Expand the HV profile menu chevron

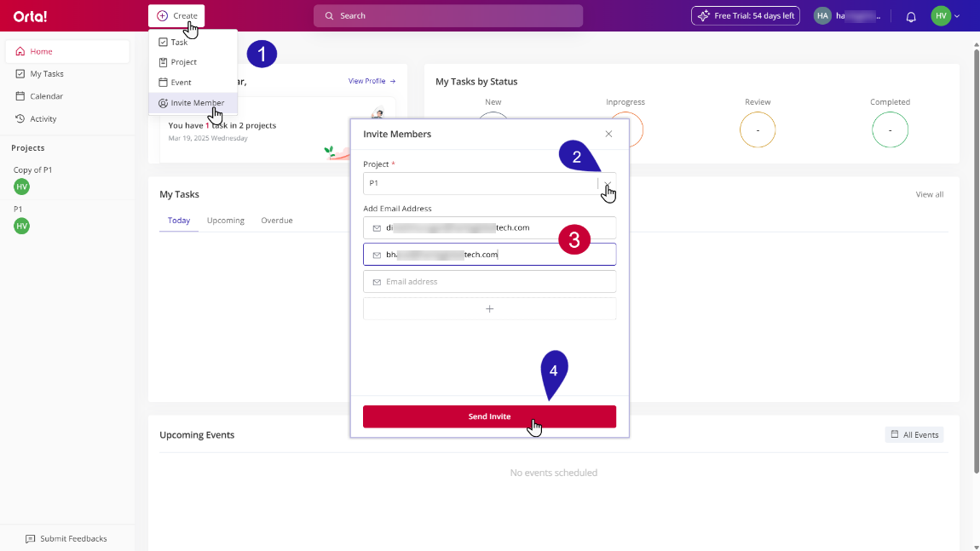(x=957, y=16)
